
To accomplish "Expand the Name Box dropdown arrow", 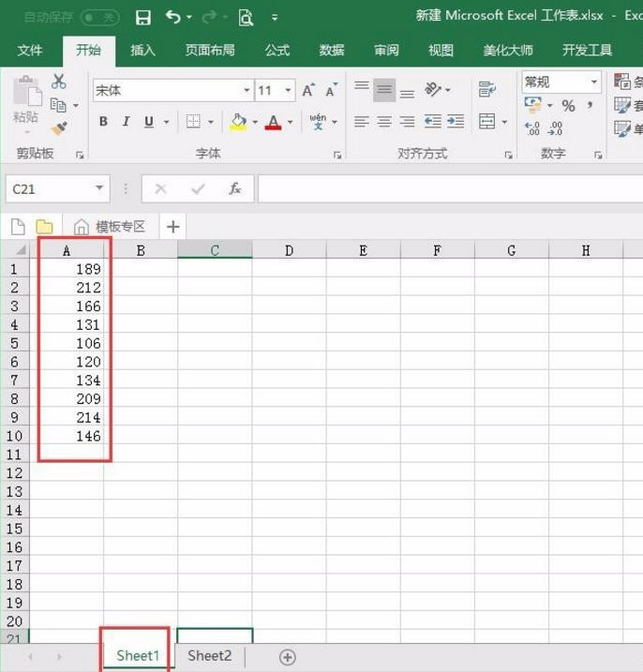I will click(x=99, y=188).
